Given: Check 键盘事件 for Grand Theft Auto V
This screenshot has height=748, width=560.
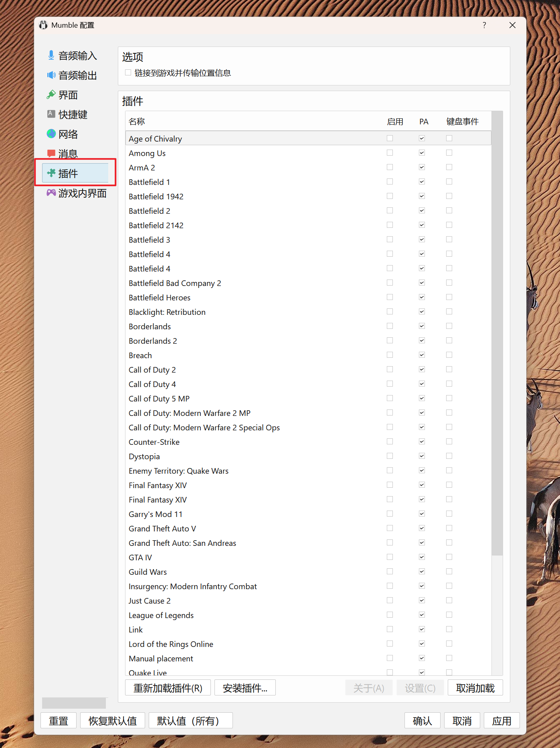Looking at the screenshot, I should (x=449, y=528).
